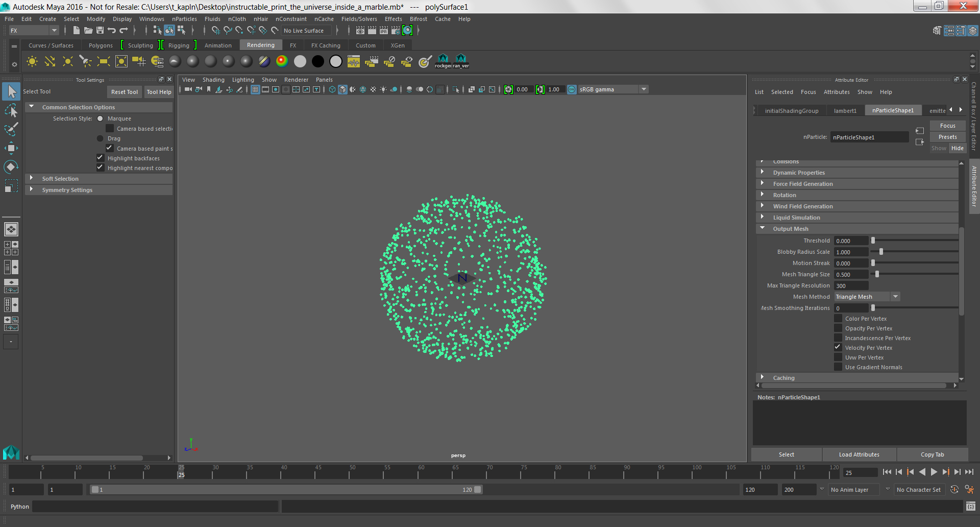The image size is (980, 527).
Task: Open a scene file from toolbar
Action: coord(88,31)
